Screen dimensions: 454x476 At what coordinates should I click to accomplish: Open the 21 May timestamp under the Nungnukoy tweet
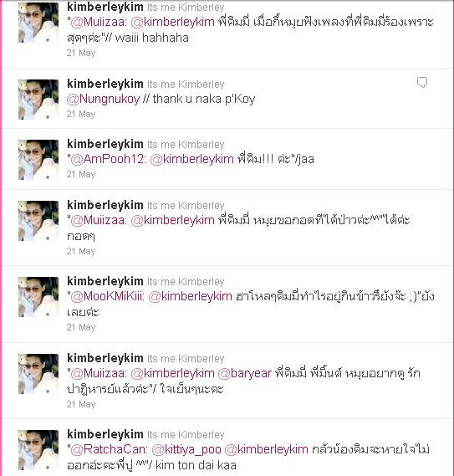[81, 114]
